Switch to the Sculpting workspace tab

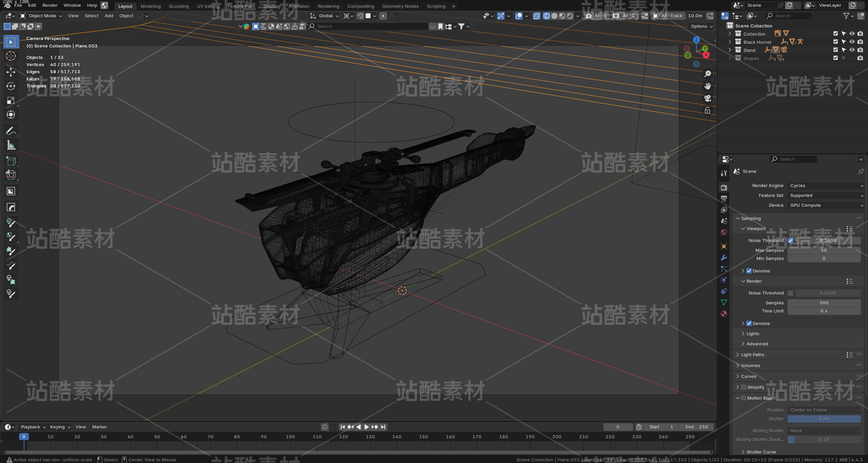(179, 6)
